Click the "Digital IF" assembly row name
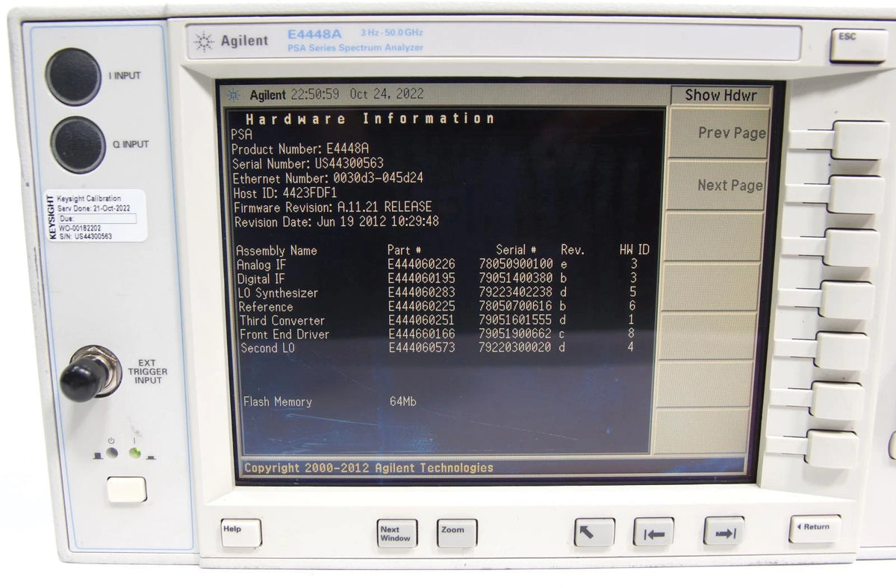 tap(261, 279)
